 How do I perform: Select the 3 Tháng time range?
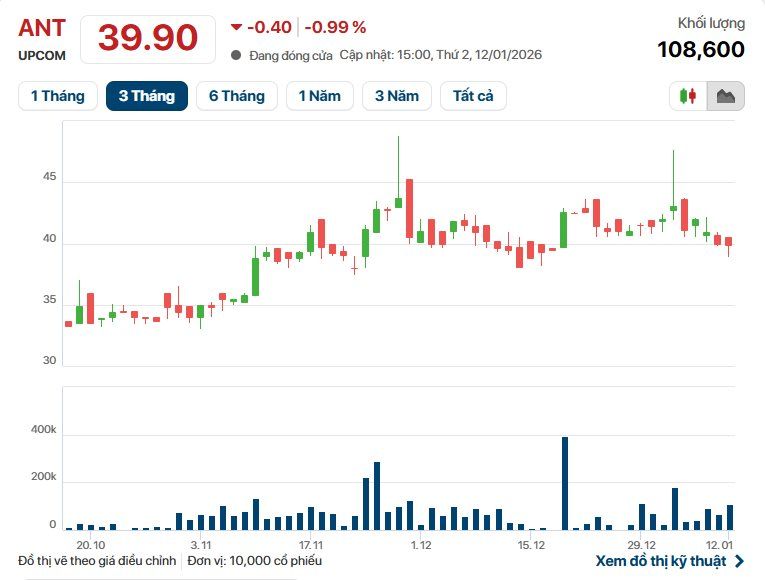147,96
